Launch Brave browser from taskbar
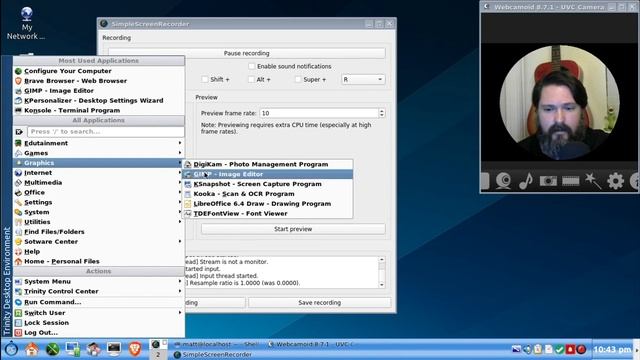The height and width of the screenshot is (360, 640). (135, 349)
